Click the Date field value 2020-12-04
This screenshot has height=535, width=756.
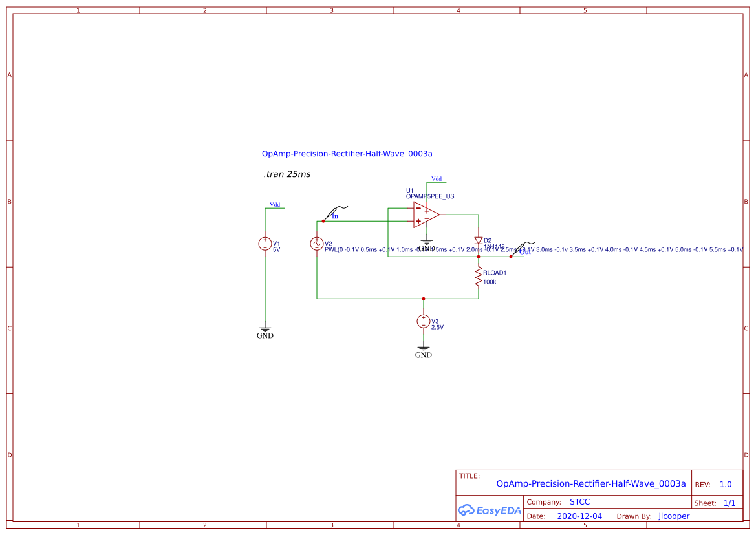point(579,516)
